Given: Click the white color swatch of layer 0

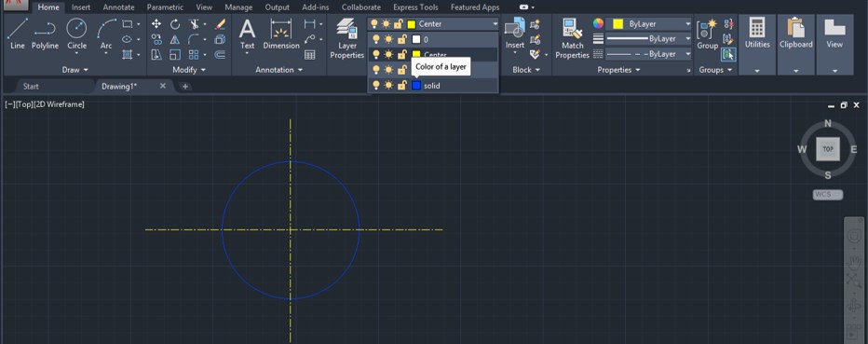Looking at the screenshot, I should (416, 39).
